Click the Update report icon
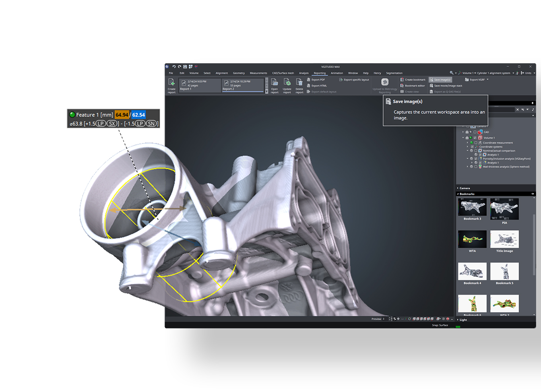Image resolution: width=541 pixels, height=392 pixels. tap(287, 82)
